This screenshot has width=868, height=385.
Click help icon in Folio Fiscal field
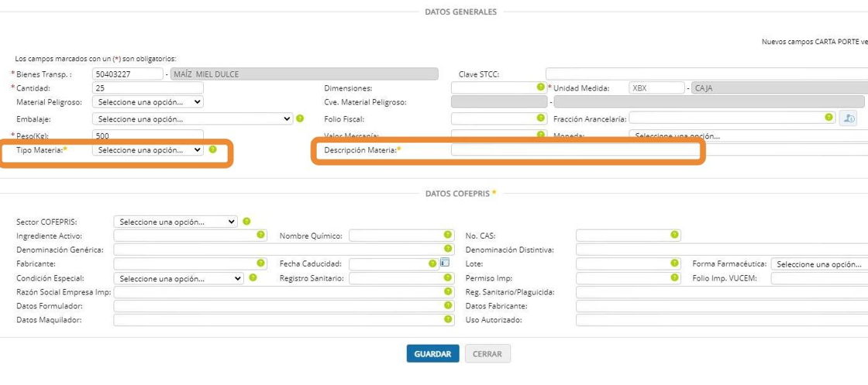[541, 119]
